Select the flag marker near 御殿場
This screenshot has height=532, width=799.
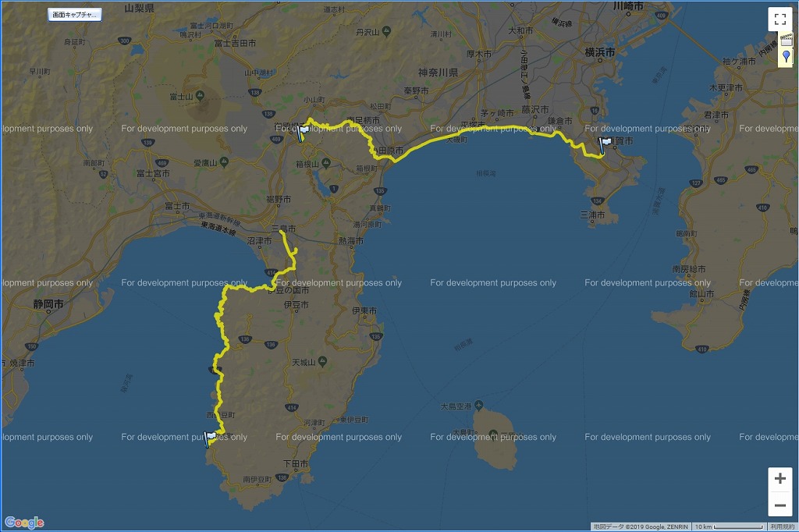tap(300, 133)
